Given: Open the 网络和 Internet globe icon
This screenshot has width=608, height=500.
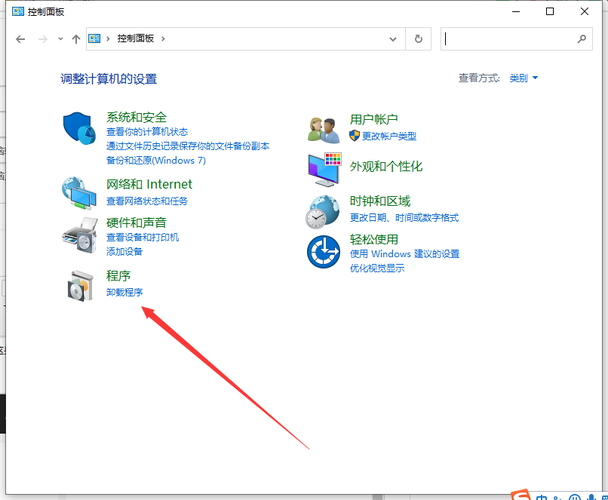Looking at the screenshot, I should click(x=79, y=193).
